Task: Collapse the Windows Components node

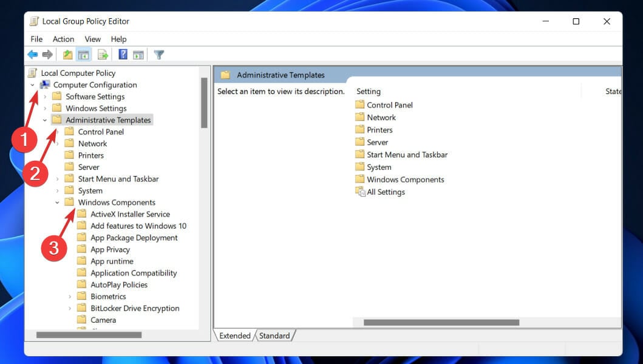Action: click(x=57, y=203)
